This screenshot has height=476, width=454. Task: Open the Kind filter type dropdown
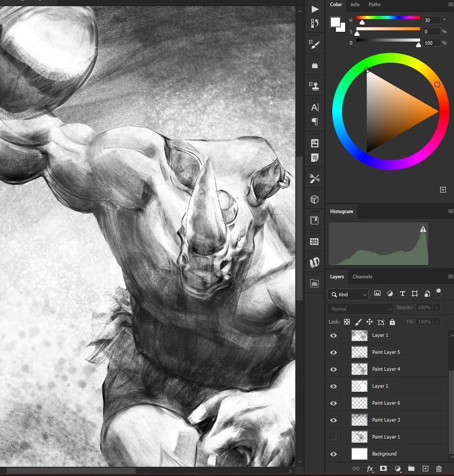click(x=348, y=294)
